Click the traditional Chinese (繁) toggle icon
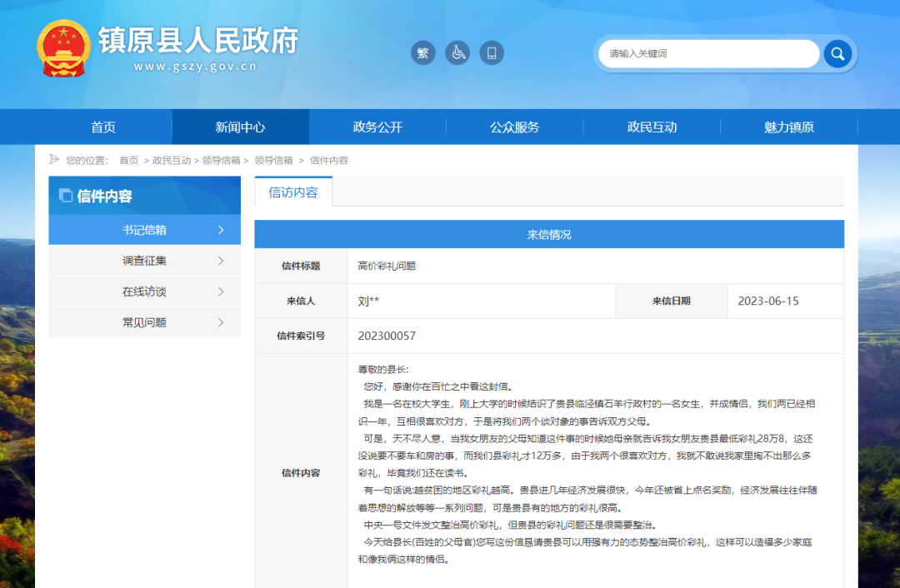Viewport: 900px width, 588px height. tap(423, 53)
